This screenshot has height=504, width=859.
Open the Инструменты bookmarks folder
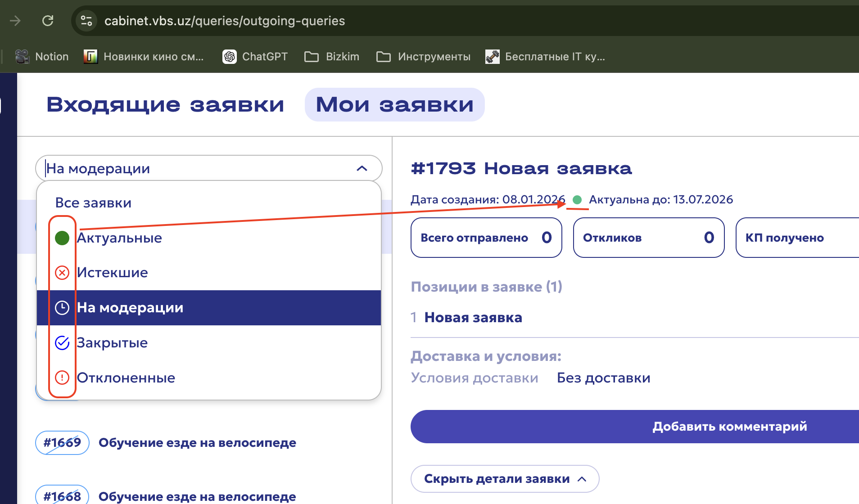(424, 57)
